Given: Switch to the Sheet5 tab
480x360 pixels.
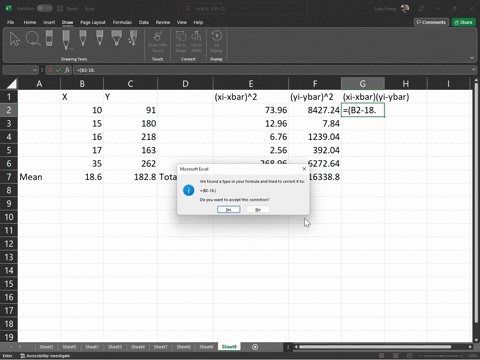Looking at the screenshot, I should click(69, 347).
